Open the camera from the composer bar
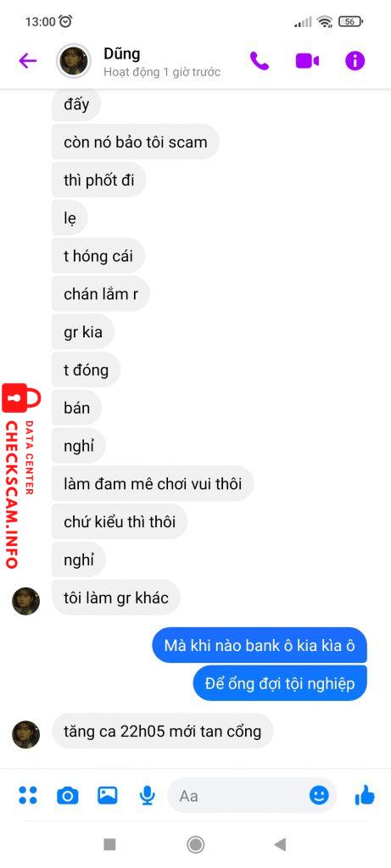Screen dimensions: 391x868 [x=68, y=796]
